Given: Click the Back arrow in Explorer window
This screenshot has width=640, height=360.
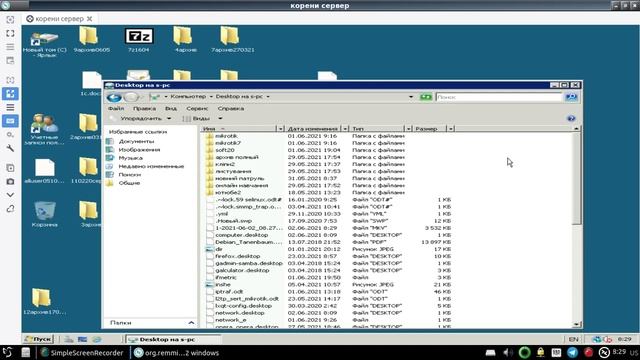Looking at the screenshot, I should point(114,97).
